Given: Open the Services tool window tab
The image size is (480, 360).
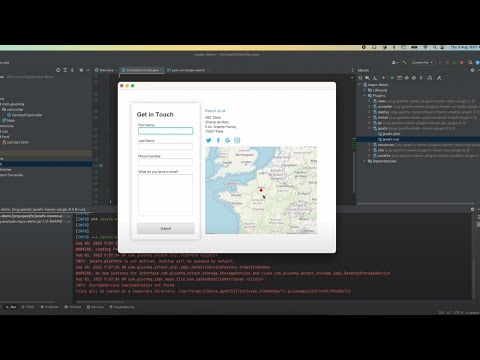Looking at the screenshot, I should click(95, 307).
